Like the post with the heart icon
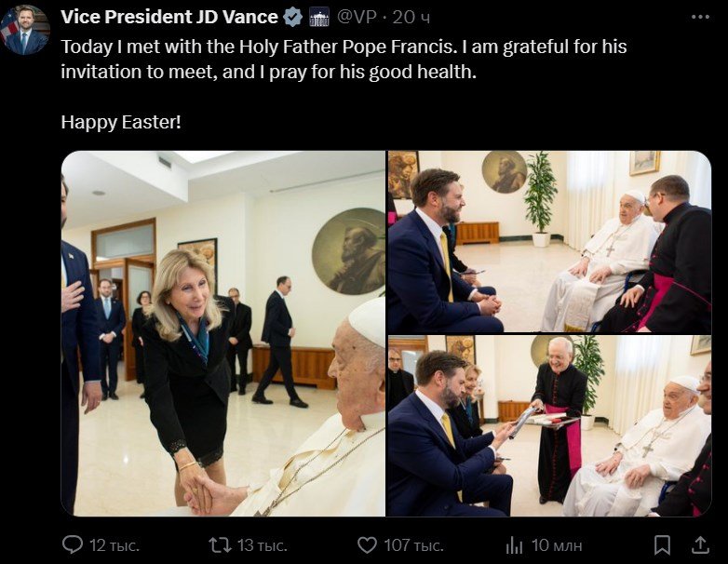 [x=368, y=544]
